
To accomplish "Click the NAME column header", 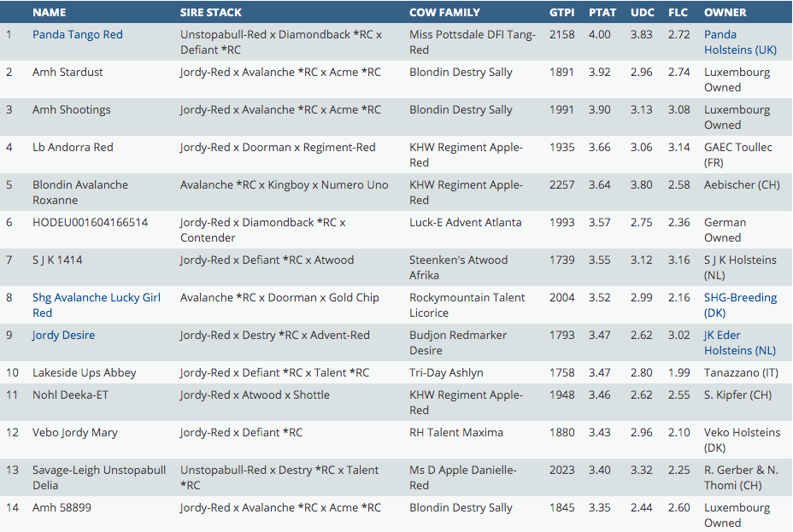I will pyautogui.click(x=49, y=13).
